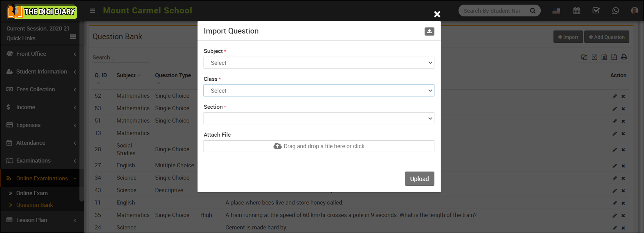Image resolution: width=644 pixels, height=233 pixels.
Task: Open the Subject dropdown
Action: coord(319,63)
